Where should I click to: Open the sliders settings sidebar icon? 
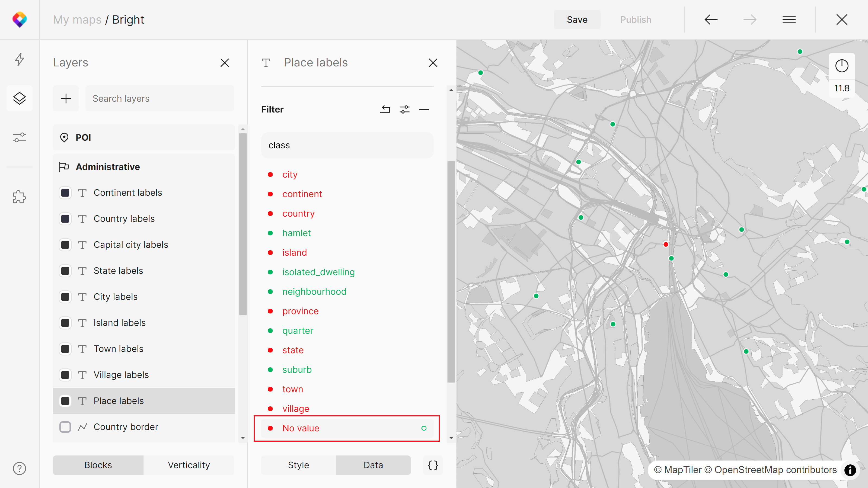click(x=20, y=137)
